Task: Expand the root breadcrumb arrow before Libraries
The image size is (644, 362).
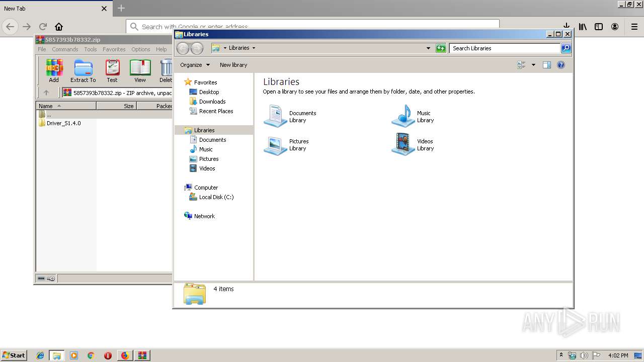Action: [x=225, y=48]
